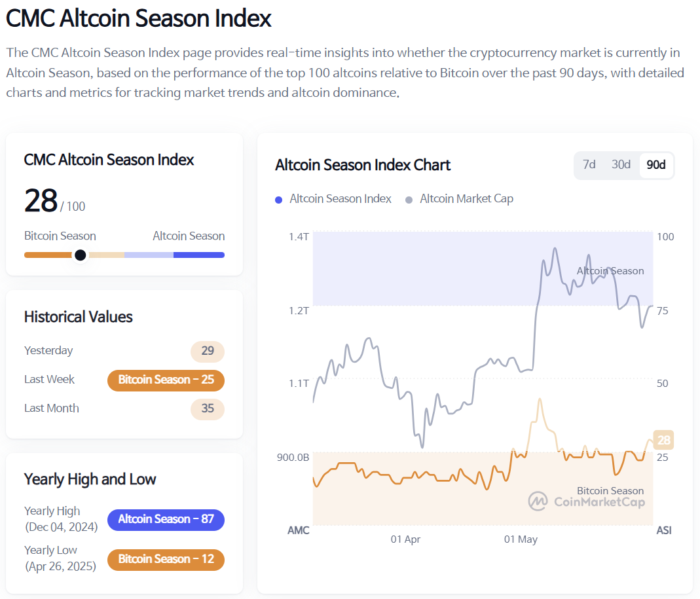Toggle Altcoin Market Cap legend dot
This screenshot has width=700, height=599.
click(x=409, y=199)
